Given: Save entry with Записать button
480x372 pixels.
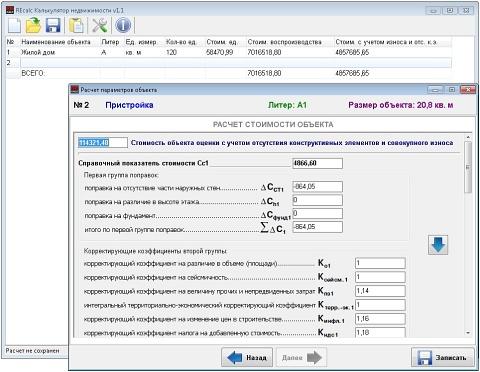Looking at the screenshot, I should pos(443,358).
